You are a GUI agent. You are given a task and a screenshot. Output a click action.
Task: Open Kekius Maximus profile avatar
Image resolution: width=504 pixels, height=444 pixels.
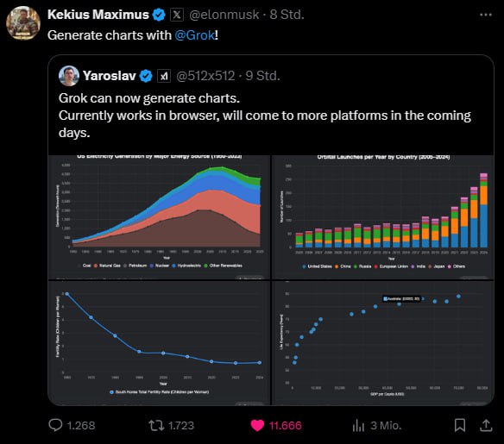(x=23, y=23)
